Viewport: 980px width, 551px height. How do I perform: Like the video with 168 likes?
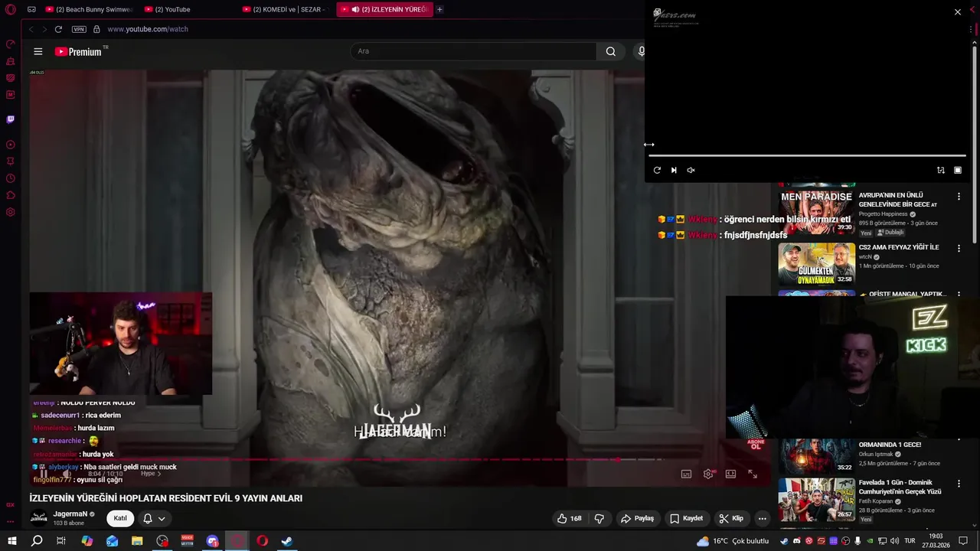570,518
